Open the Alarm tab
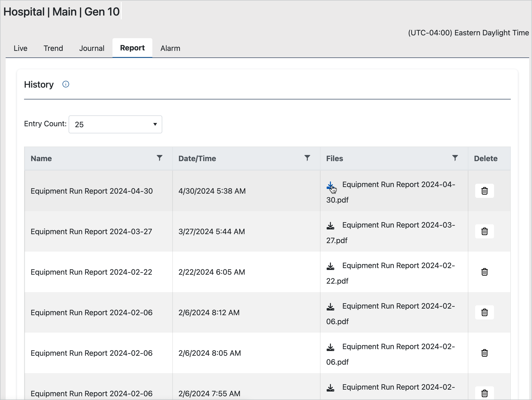532x400 pixels. pyautogui.click(x=170, y=48)
